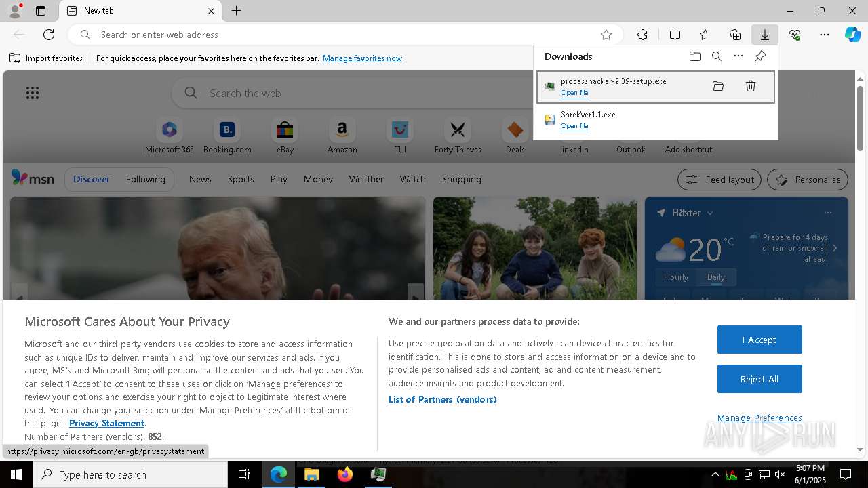This screenshot has width=868, height=488.
Task: Open the Edge profile icon
Action: pos(15,11)
